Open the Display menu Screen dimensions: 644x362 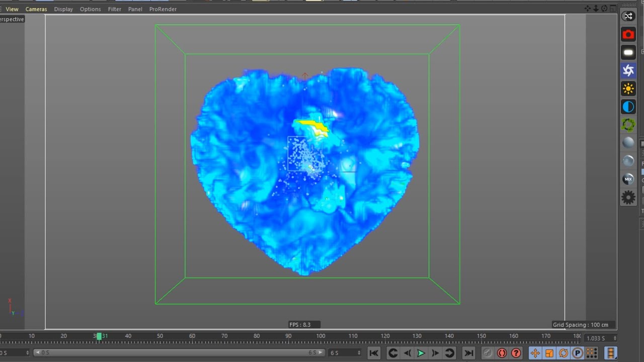coord(63,9)
